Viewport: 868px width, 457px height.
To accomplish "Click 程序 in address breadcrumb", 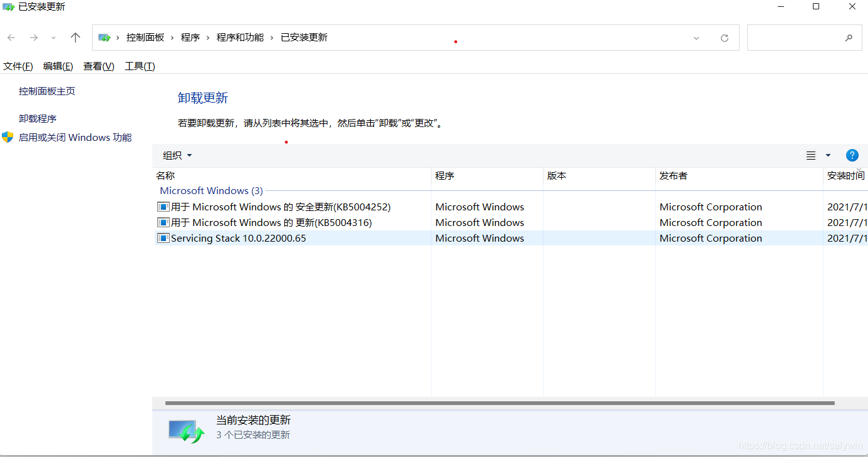I will 190,38.
